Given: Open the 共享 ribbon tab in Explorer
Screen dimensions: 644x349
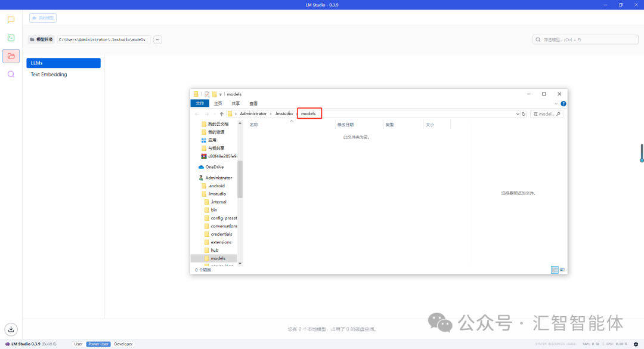Looking at the screenshot, I should (236, 104).
